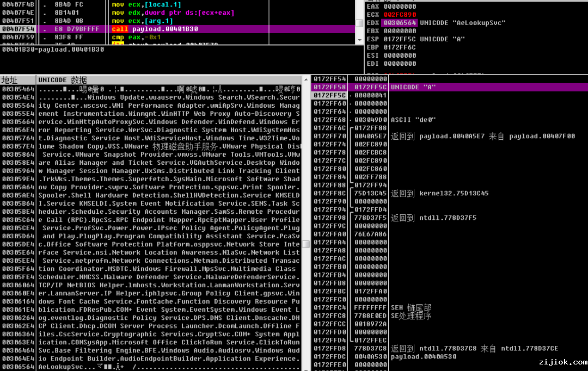Click the UNICODE 数据 column header
The width and height of the screenshot is (588, 371).
click(63, 80)
